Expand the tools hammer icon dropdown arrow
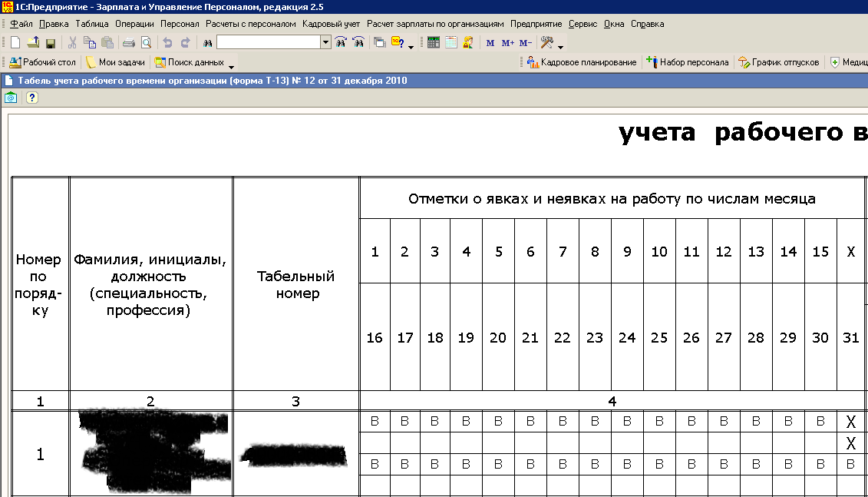868x497 pixels. pyautogui.click(x=561, y=46)
